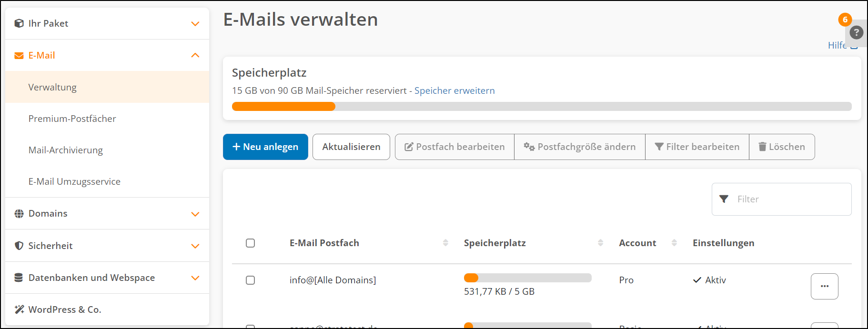This screenshot has width=868, height=329.
Task: Click the globe icon beside Domains
Action: coord(19,214)
